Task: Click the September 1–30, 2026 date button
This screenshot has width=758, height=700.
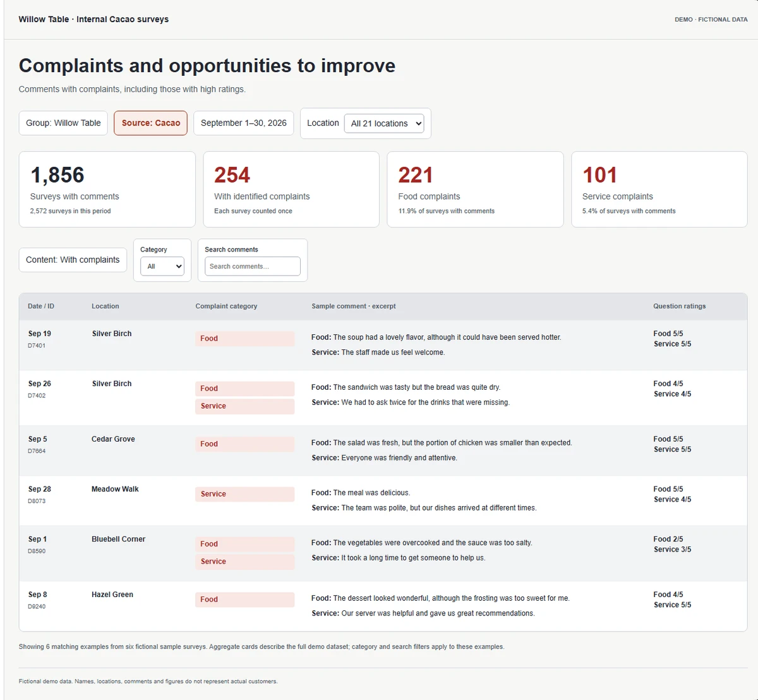Action: [x=244, y=123]
